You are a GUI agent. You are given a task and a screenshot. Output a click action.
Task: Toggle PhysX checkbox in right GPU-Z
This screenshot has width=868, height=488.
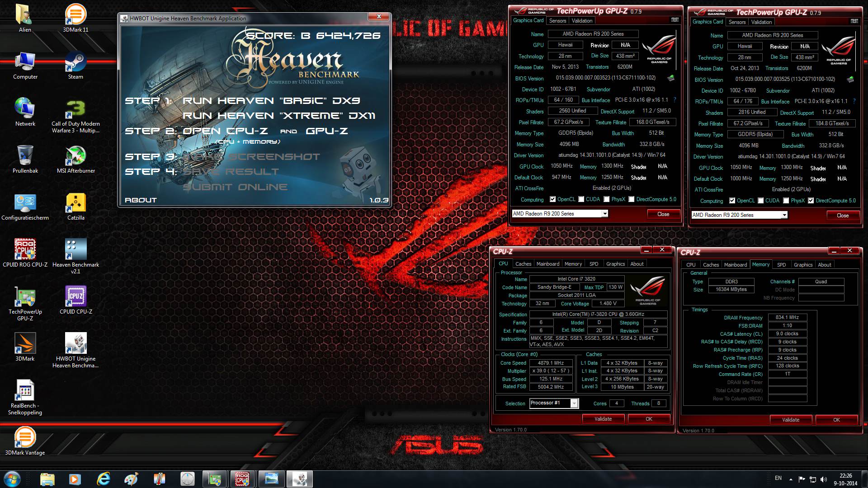coord(786,201)
